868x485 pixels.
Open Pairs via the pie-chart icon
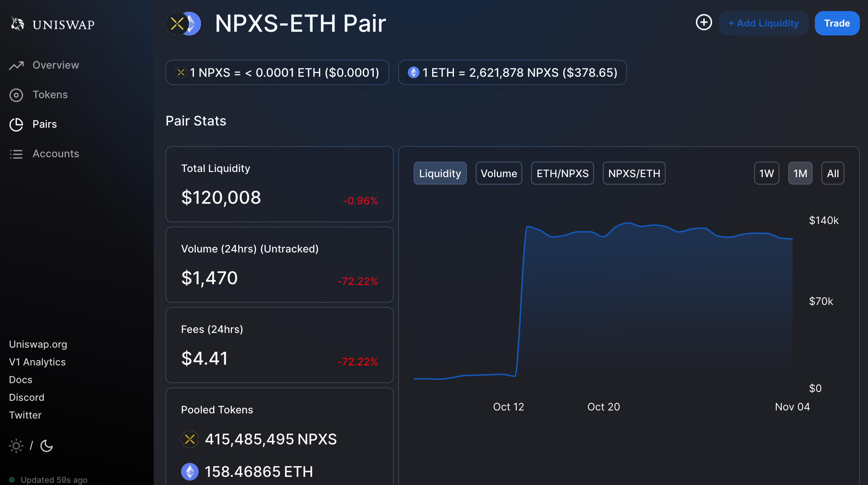pyautogui.click(x=16, y=124)
